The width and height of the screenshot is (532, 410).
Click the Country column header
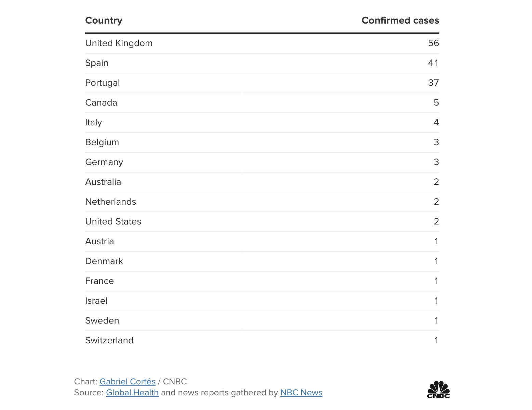click(x=104, y=20)
